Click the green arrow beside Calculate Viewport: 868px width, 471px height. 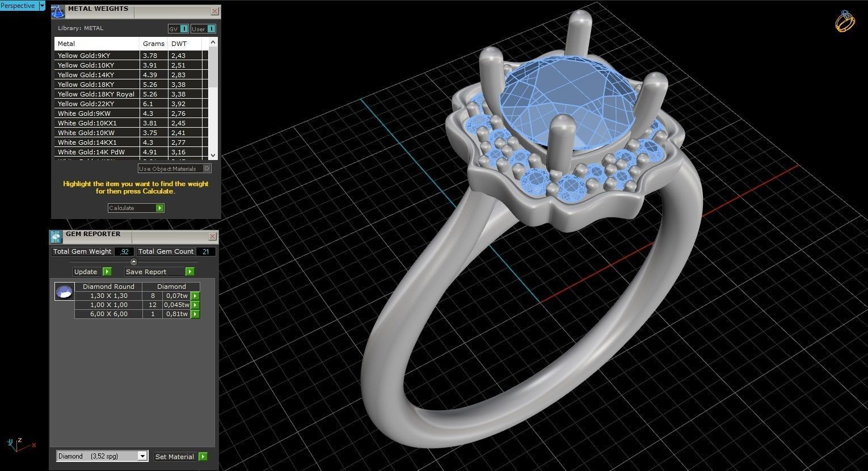coord(160,208)
